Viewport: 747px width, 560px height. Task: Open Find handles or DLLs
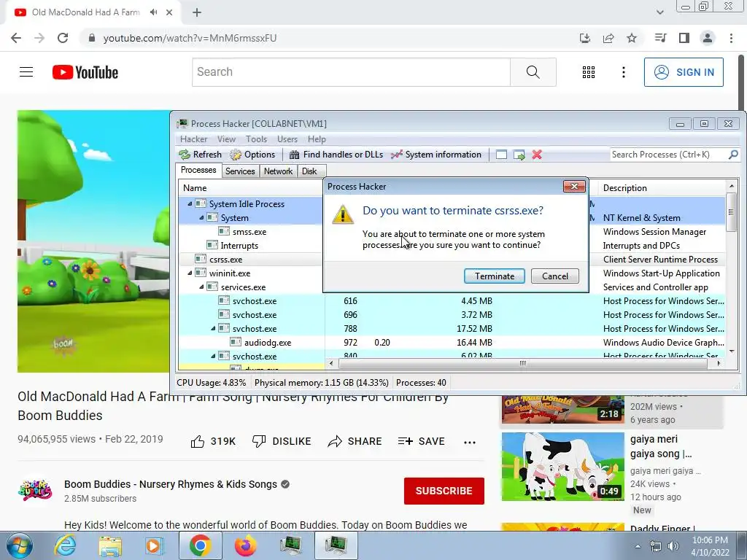click(336, 155)
